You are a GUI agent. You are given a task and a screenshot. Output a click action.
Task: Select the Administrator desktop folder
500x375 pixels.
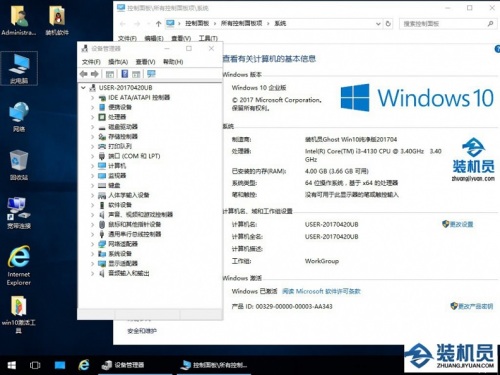pyautogui.click(x=19, y=20)
